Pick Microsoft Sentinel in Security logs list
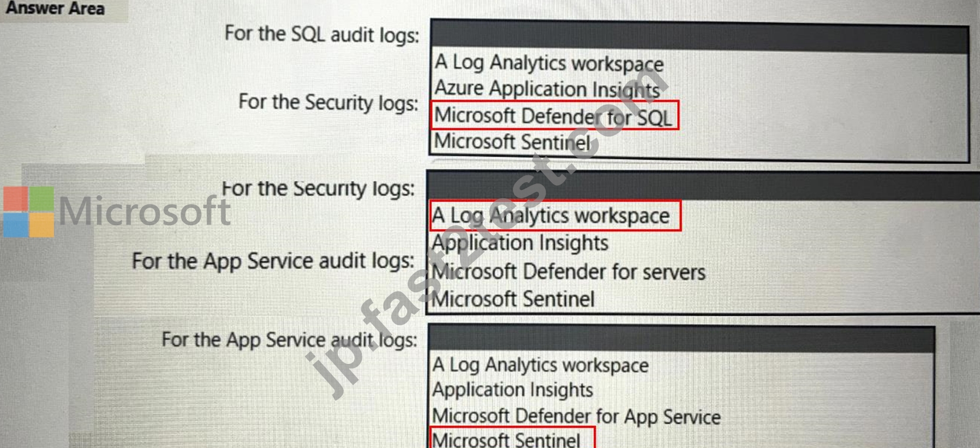980x448 pixels. [514, 299]
